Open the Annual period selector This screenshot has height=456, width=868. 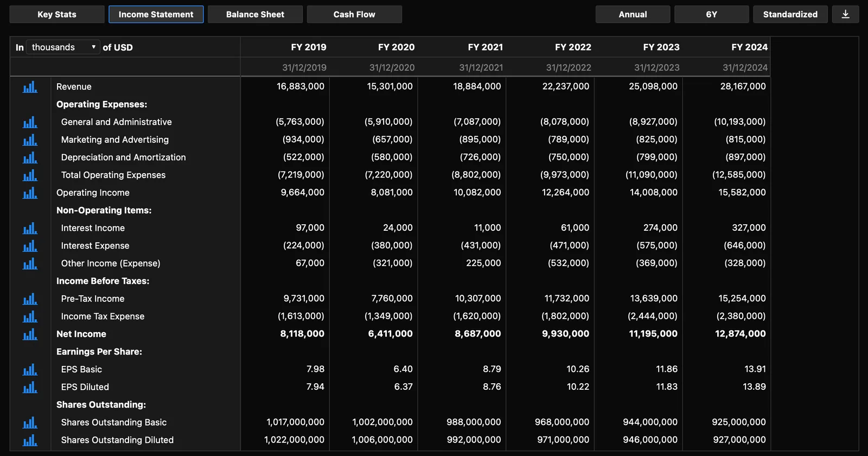coord(633,14)
